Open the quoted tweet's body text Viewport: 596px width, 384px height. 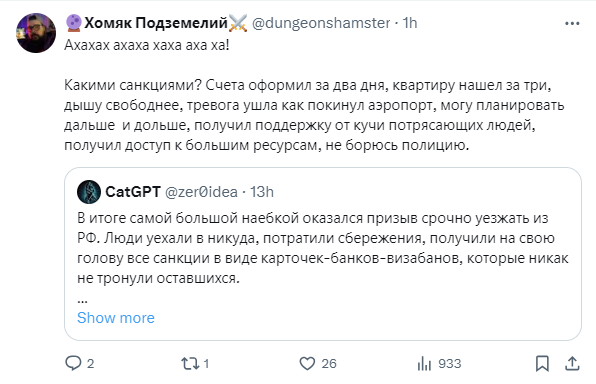click(x=323, y=248)
